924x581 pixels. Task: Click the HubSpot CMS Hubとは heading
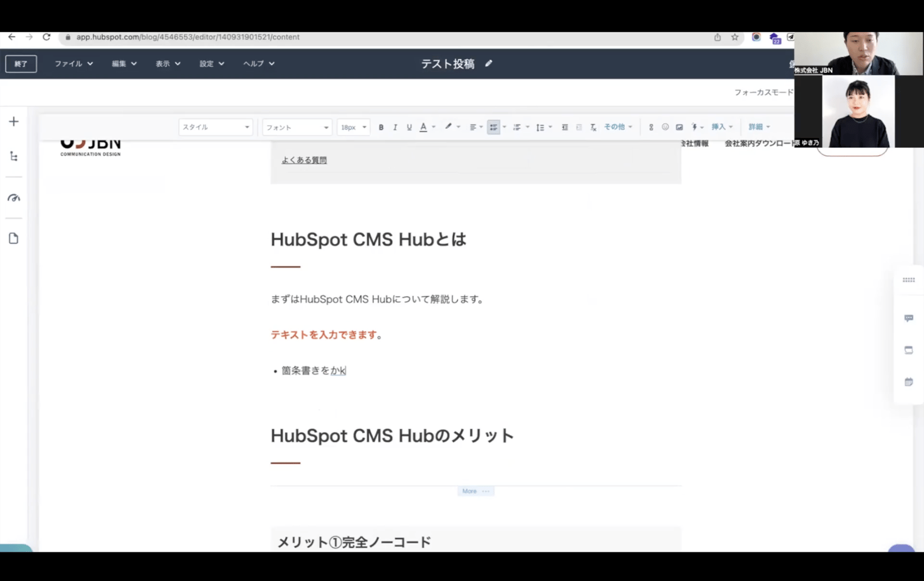click(368, 239)
